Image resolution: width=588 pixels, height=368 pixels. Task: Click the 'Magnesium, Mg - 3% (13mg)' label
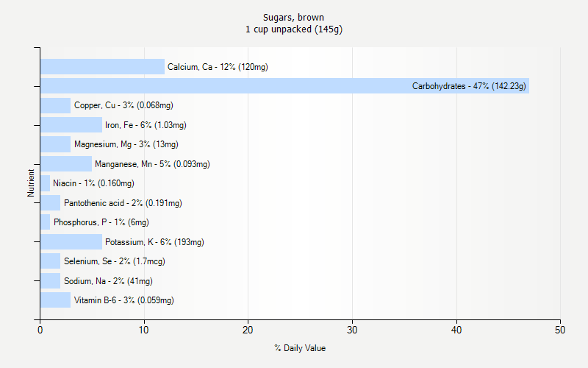coord(126,144)
